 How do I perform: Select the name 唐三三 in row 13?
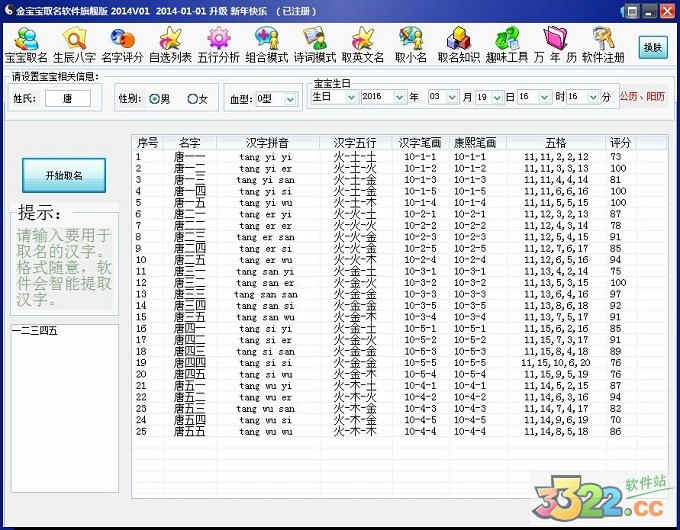click(x=190, y=294)
